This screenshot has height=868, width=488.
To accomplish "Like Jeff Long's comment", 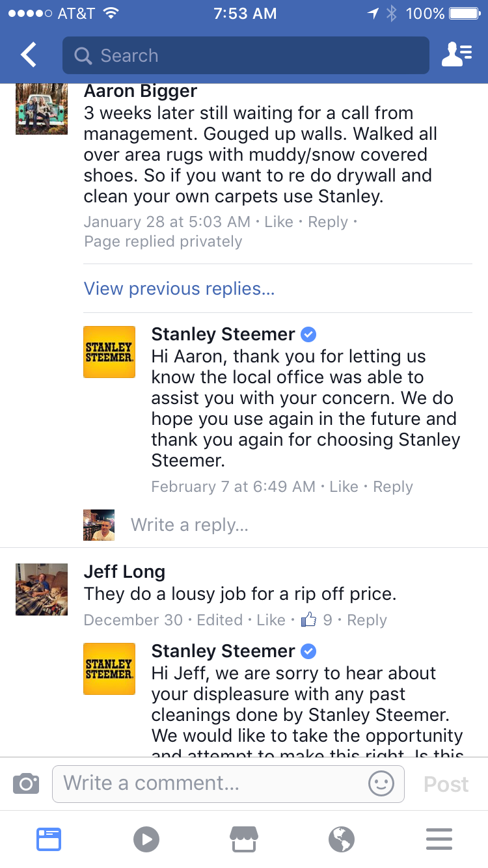I will point(271,620).
